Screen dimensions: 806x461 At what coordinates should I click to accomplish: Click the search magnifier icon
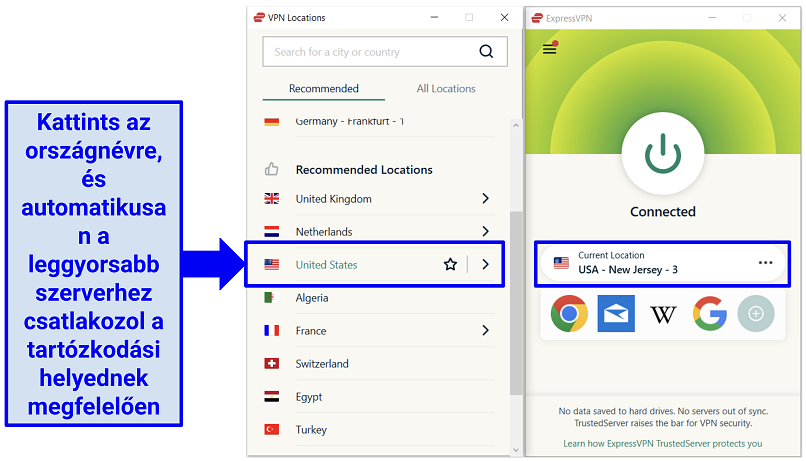486,51
